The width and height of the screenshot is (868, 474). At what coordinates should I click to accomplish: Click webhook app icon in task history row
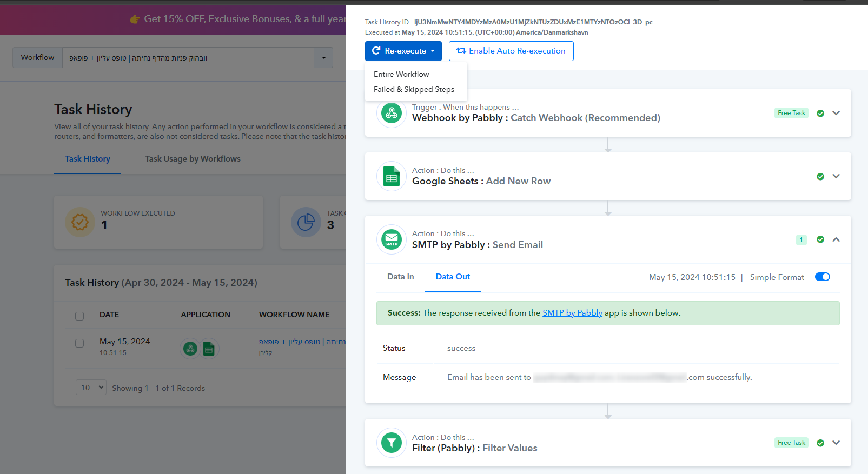[190, 349]
